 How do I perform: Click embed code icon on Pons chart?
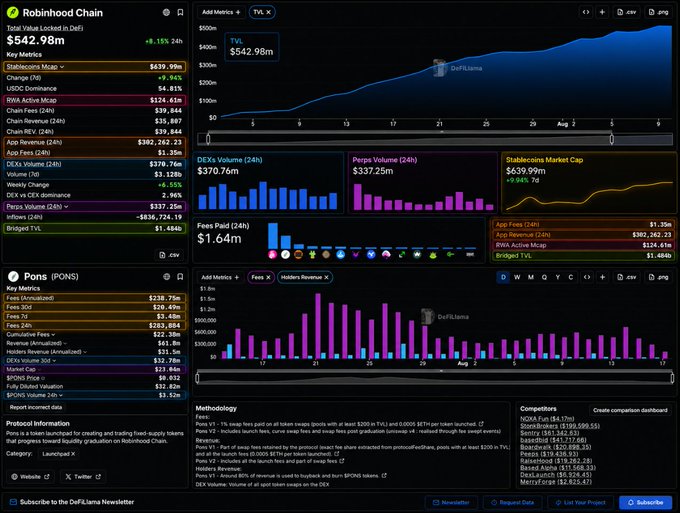(x=586, y=277)
